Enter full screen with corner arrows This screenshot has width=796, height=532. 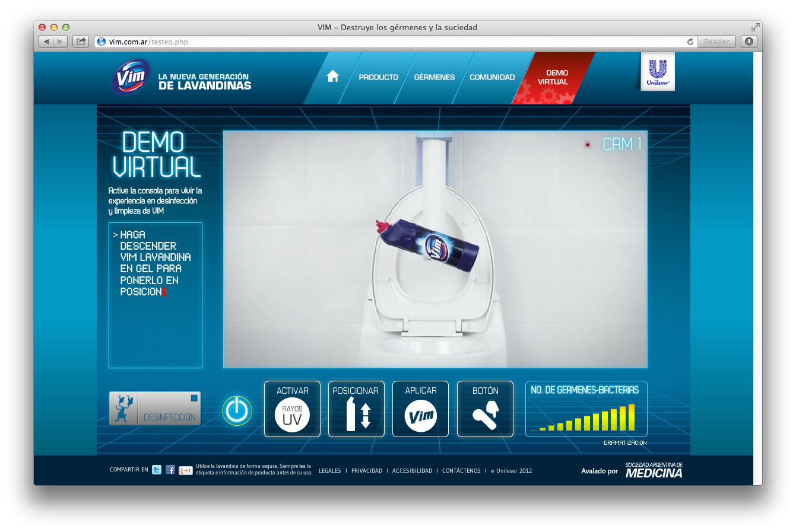(x=755, y=27)
